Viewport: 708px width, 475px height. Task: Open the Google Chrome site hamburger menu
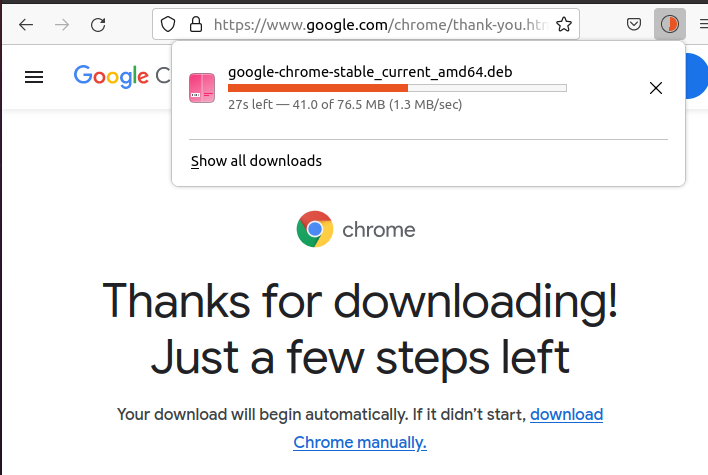(34, 77)
